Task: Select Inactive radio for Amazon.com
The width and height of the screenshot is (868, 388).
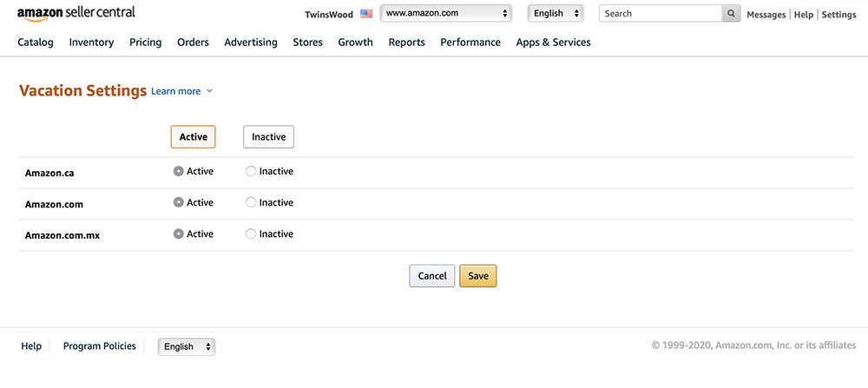Action: (251, 202)
